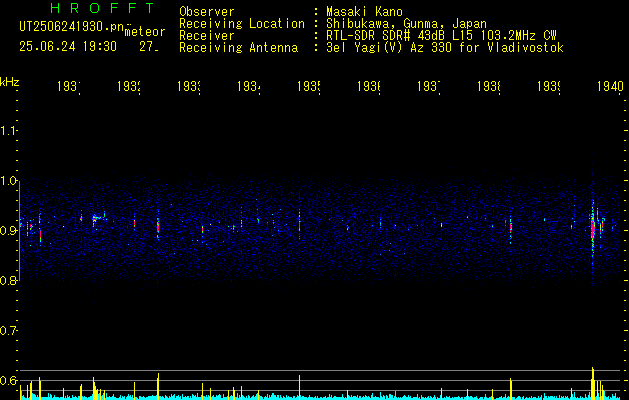629x400 pixels.
Task: Click the "Observer" field label
Action: click(x=207, y=12)
